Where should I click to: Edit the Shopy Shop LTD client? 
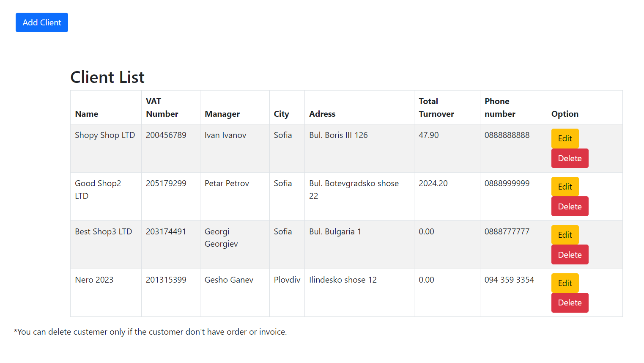[565, 138]
